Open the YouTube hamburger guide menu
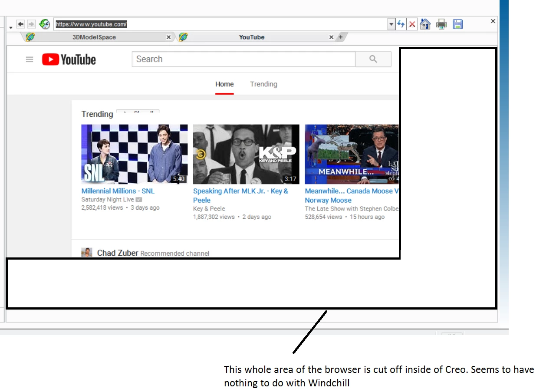This screenshot has height=392, width=546. click(30, 59)
